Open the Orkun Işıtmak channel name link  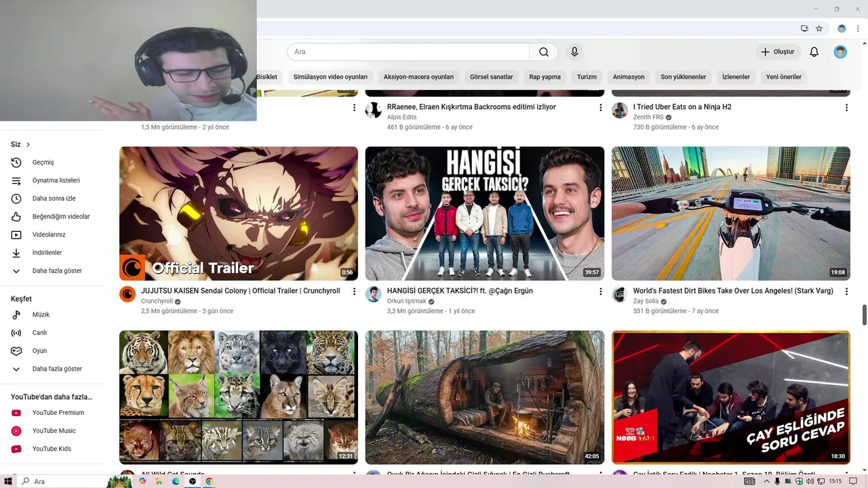tap(407, 302)
